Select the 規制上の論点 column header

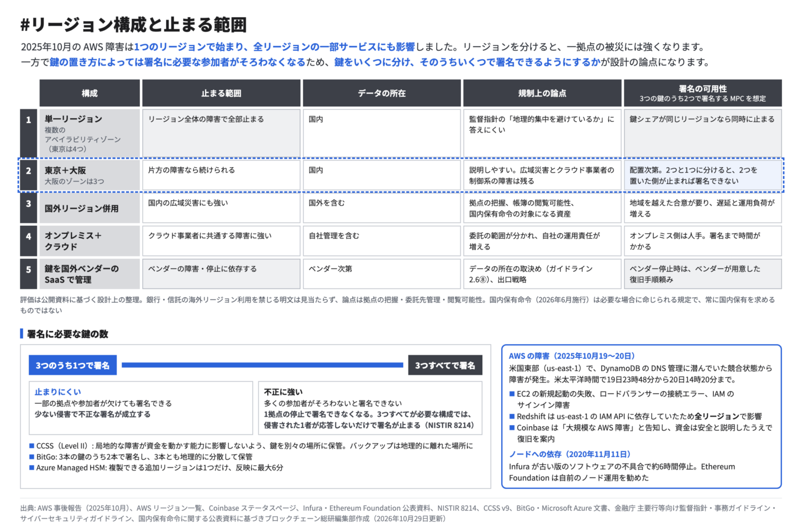click(x=542, y=93)
